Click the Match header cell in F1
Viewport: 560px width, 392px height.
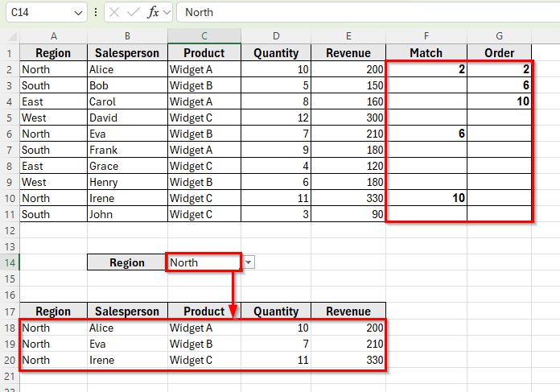pyautogui.click(x=426, y=53)
